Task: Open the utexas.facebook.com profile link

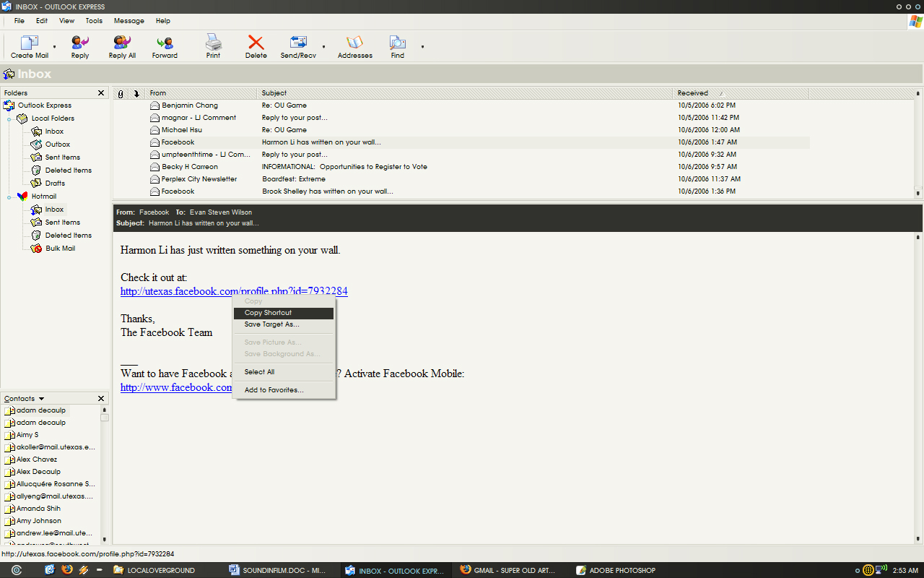Action: coord(234,291)
